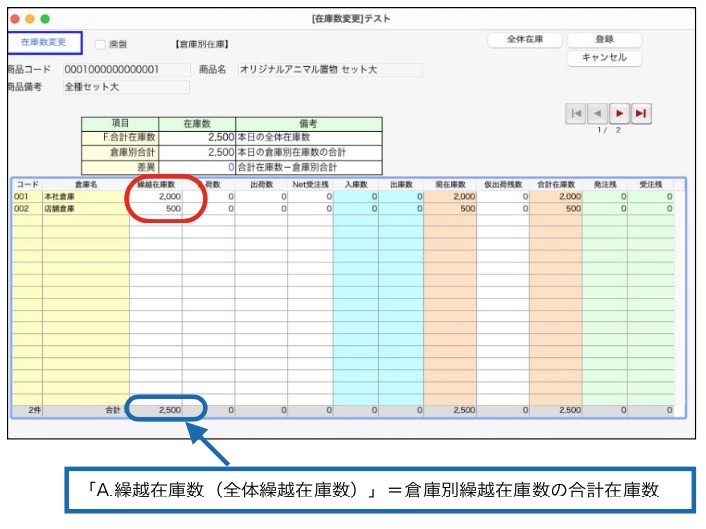This screenshot has height=529, width=706.
Task: Toggle the checkbox beside 在庫数変更
Action: point(100,45)
